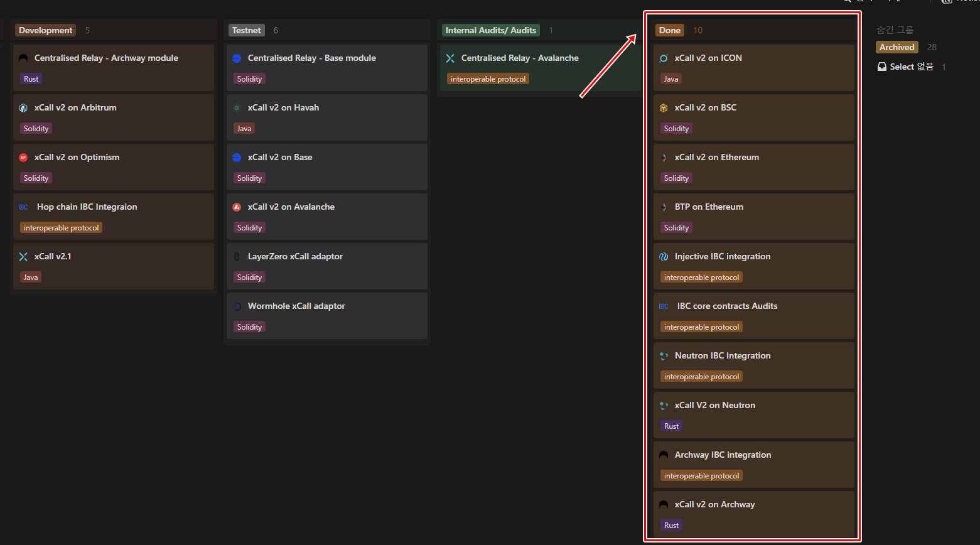Screen dimensions: 980x545
Task: Open the Neutron IBC Integration card
Action: coord(754,365)
